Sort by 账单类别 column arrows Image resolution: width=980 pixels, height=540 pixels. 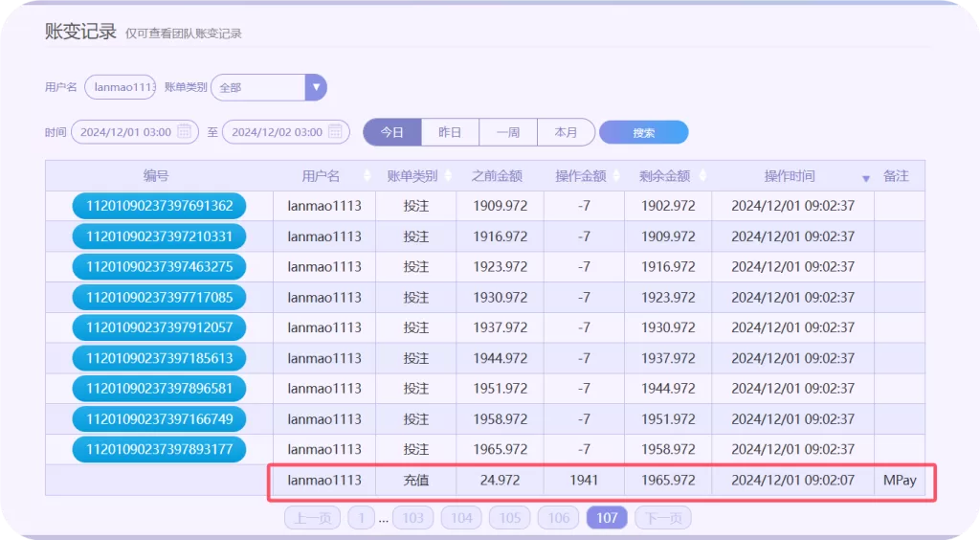click(x=448, y=176)
